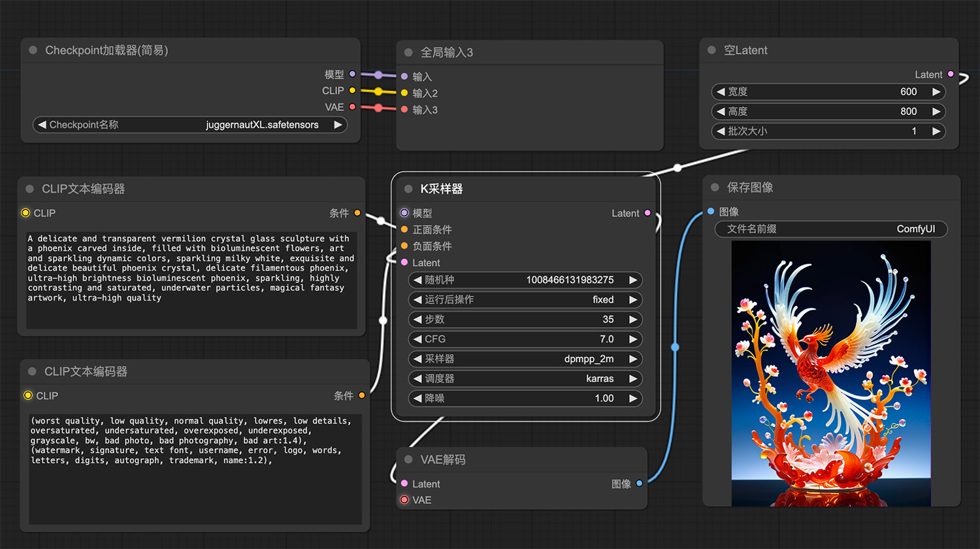Click the 图像 output socket on VAE解码
The height and width of the screenshot is (549, 980).
639,483
